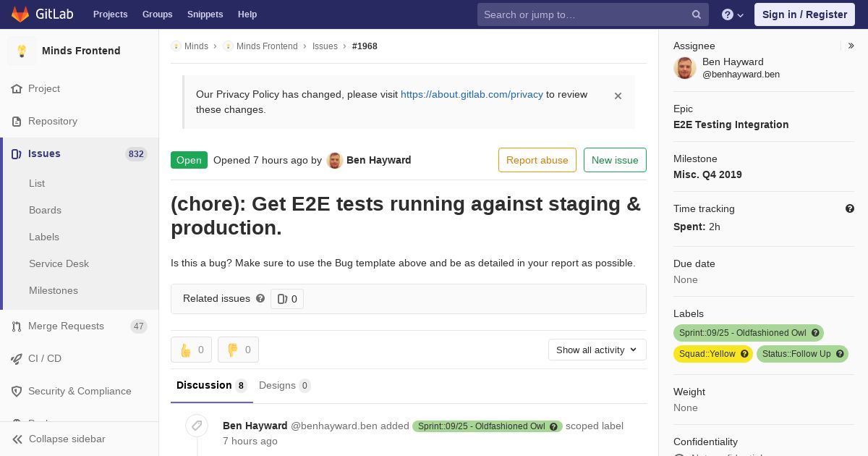Open Security & Compliance in the sidebar
The image size is (868, 456).
[x=80, y=391]
